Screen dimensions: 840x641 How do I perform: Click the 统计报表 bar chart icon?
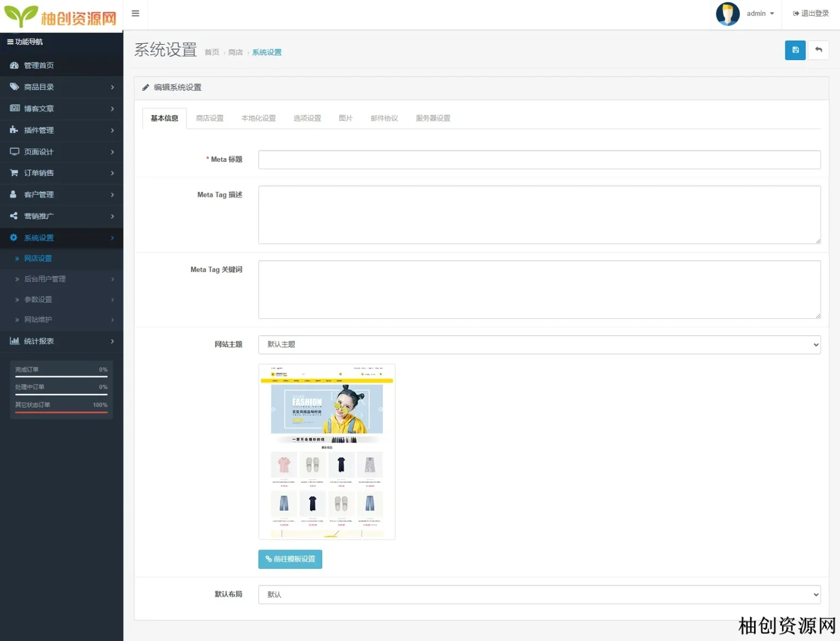14,341
